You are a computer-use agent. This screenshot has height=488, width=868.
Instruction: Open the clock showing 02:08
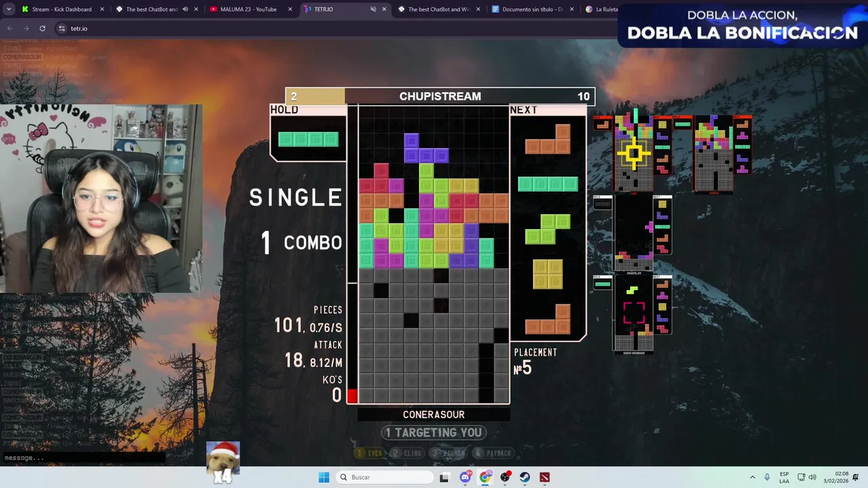pyautogui.click(x=837, y=477)
